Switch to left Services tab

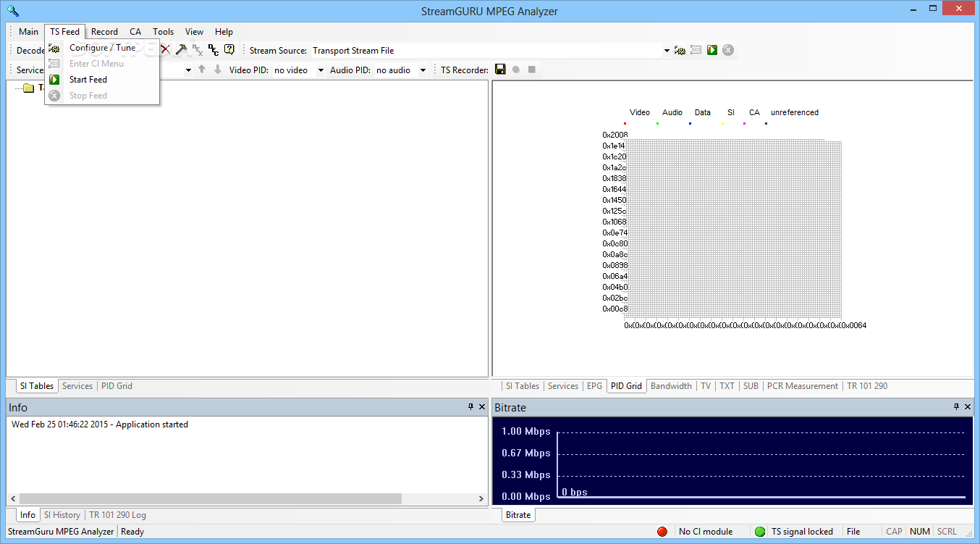[x=77, y=386]
